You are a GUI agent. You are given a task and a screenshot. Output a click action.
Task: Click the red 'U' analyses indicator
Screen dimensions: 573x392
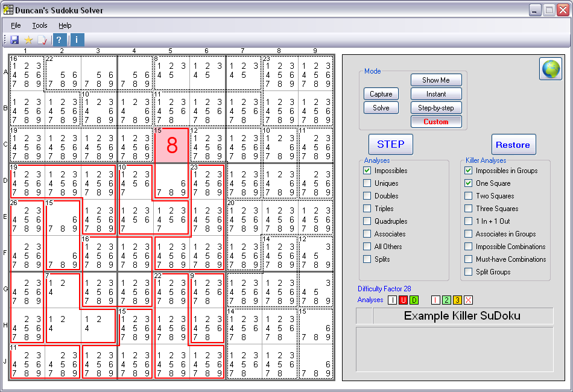(403, 300)
